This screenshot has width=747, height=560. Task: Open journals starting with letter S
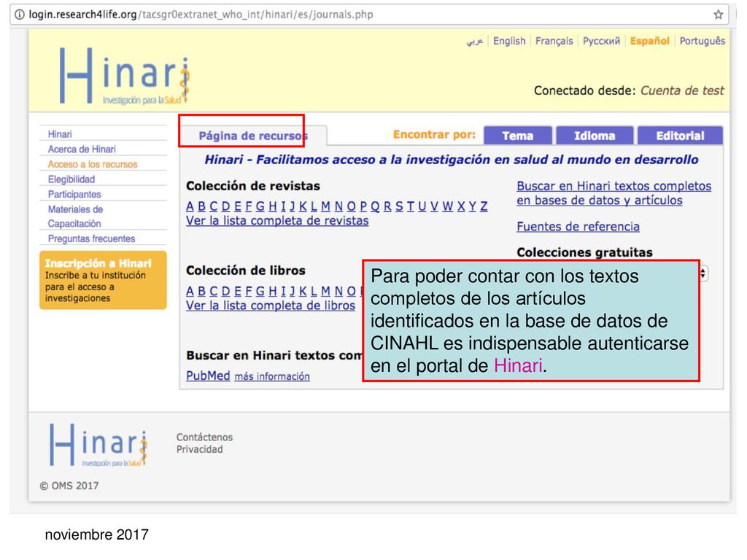coord(399,206)
